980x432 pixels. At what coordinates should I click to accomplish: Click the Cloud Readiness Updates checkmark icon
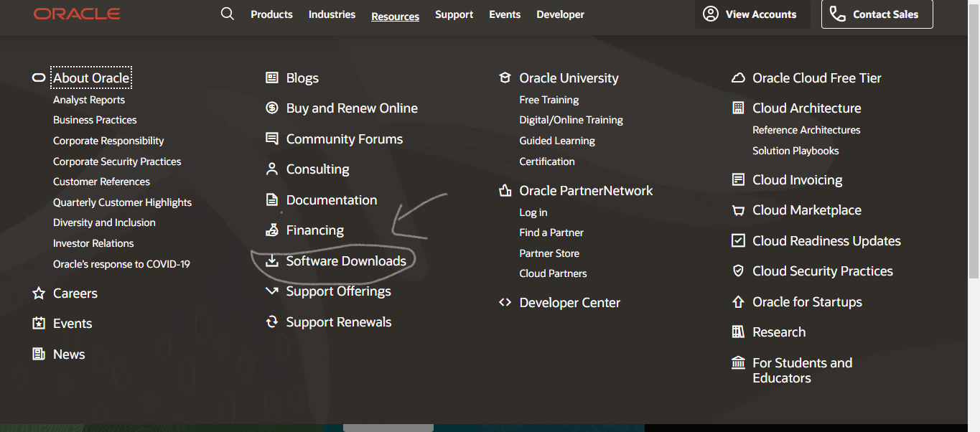coord(738,241)
